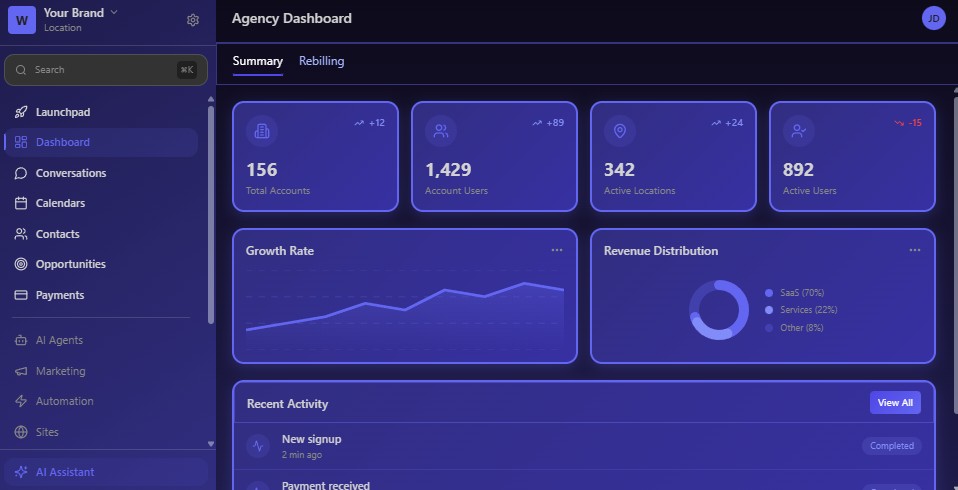Click the sidebar scrollbar down arrow
This screenshot has width=958, height=490.
(x=211, y=444)
